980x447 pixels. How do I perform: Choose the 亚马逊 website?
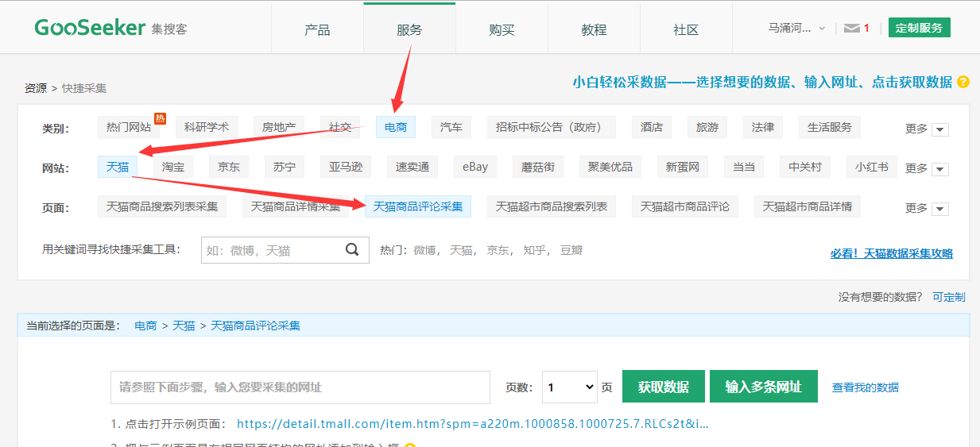pos(346,167)
